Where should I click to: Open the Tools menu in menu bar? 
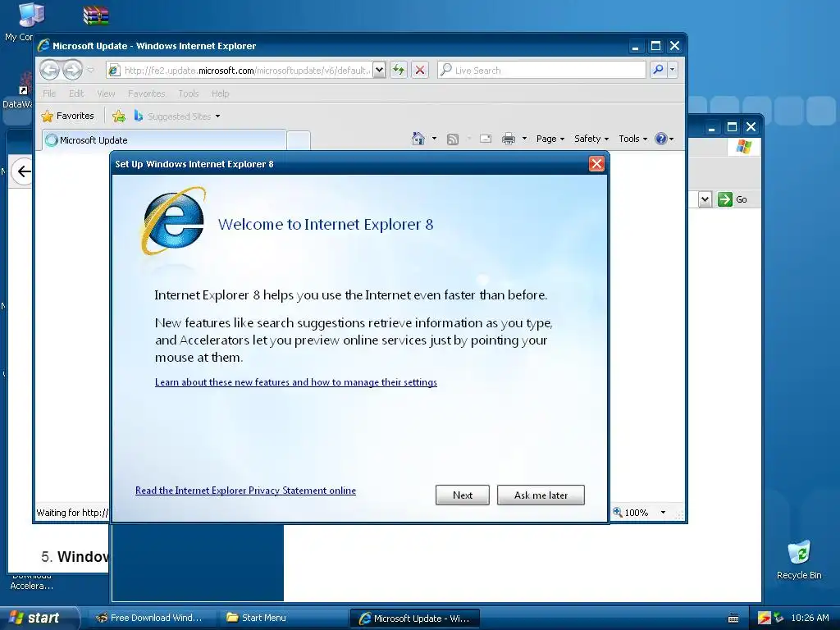click(x=189, y=94)
